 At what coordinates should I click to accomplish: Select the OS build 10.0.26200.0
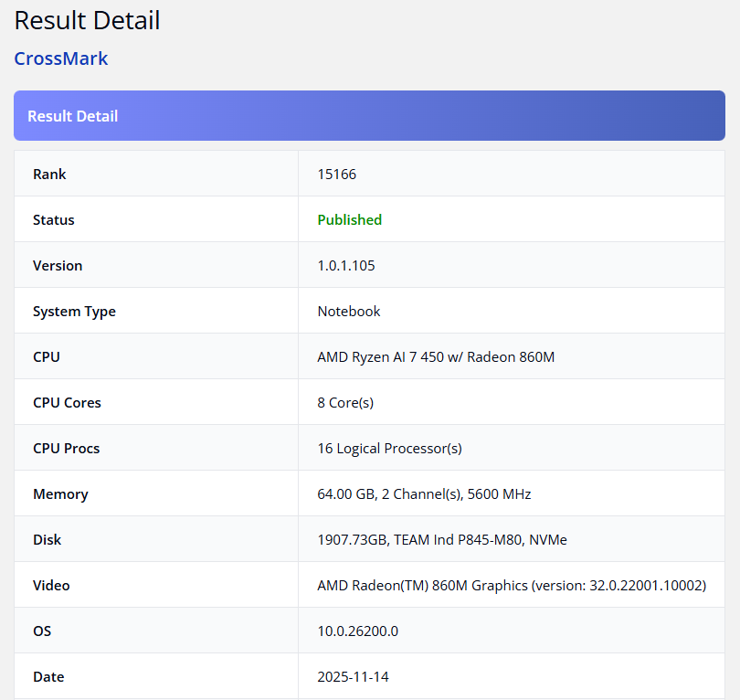point(357,631)
